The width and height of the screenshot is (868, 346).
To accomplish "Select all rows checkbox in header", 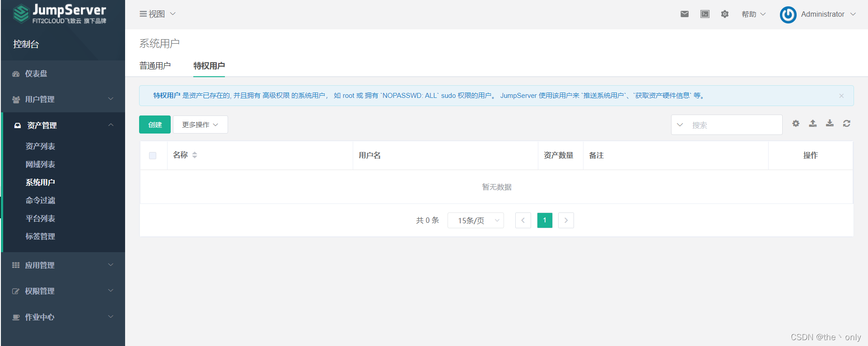I will [x=153, y=156].
